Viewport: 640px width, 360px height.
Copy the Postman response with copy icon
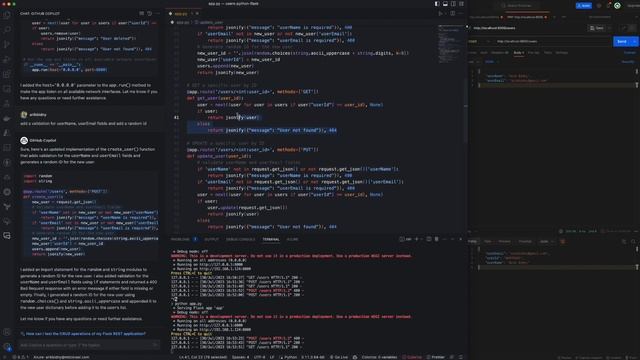624,242
